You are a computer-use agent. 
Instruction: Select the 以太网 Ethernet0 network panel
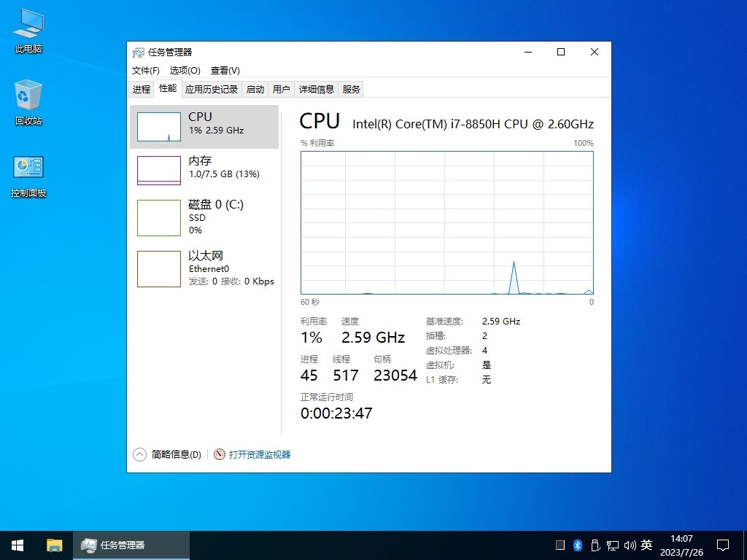204,268
